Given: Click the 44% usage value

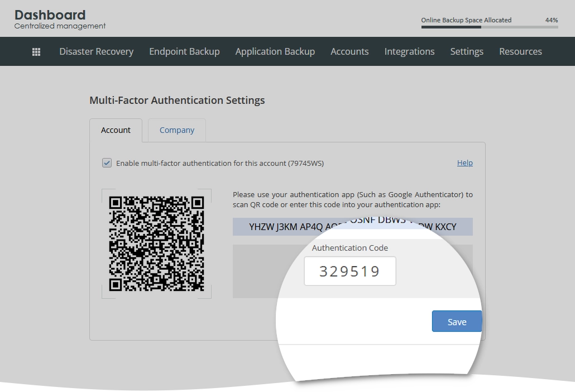Looking at the screenshot, I should click(551, 20).
